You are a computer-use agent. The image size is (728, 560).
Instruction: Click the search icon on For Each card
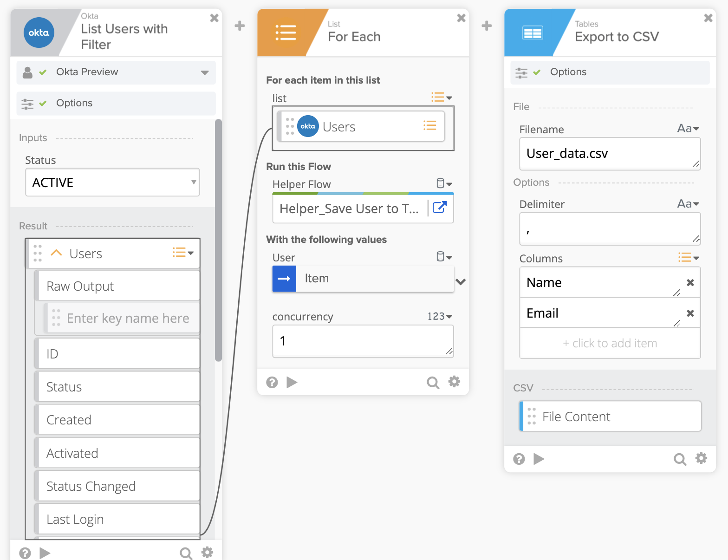[x=433, y=382]
